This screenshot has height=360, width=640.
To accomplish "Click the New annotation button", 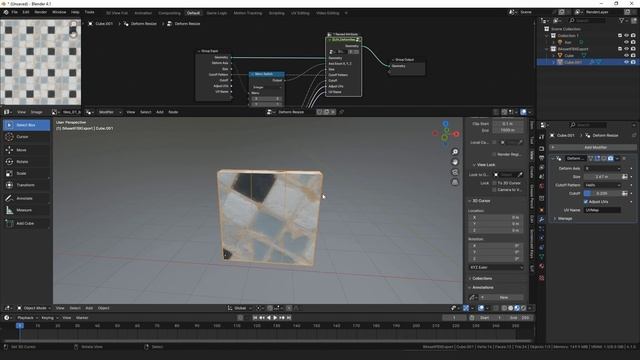I will tap(503, 298).
